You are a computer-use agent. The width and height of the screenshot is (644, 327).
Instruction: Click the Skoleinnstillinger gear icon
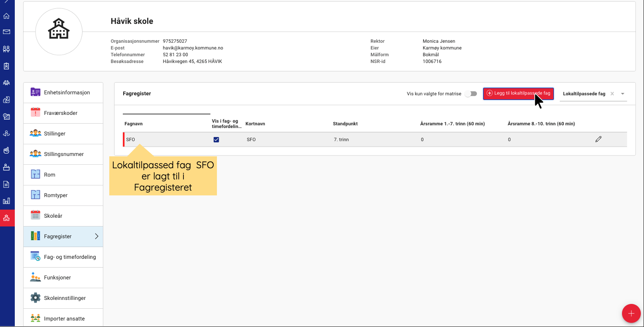[x=35, y=298]
